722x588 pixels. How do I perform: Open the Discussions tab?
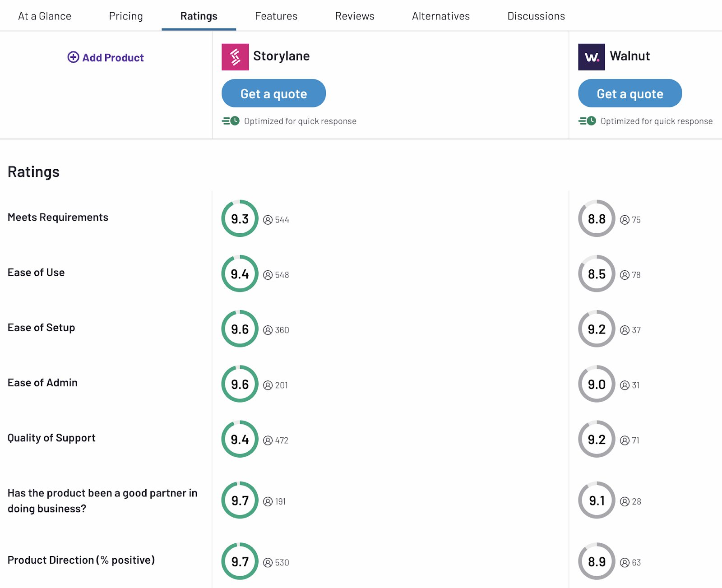point(536,16)
